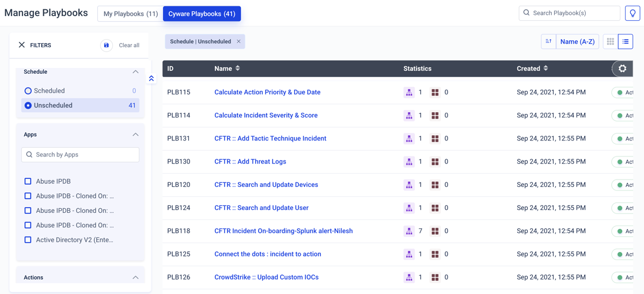Screen dimensions: 644x294
Task: Save current filter with disk icon
Action: 106,45
